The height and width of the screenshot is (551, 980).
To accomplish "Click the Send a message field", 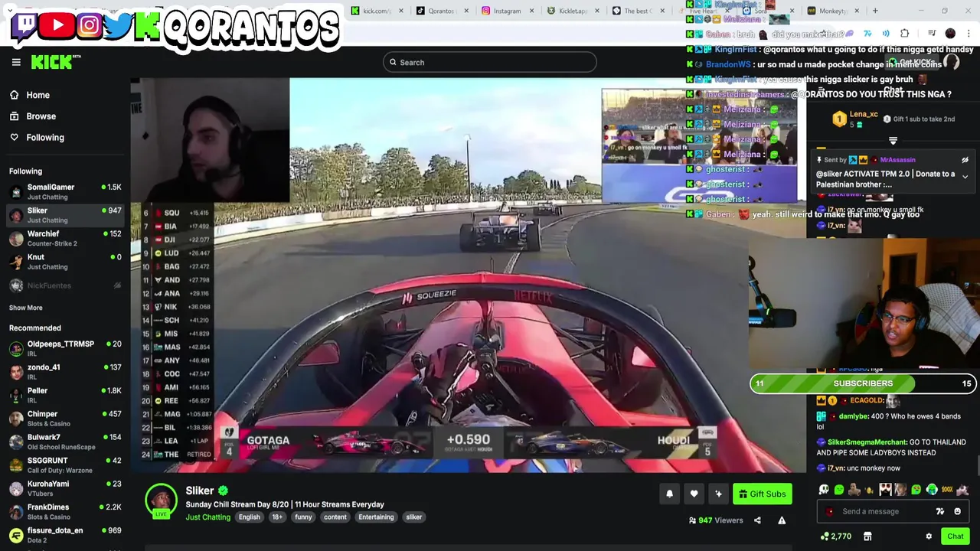I will [x=892, y=512].
